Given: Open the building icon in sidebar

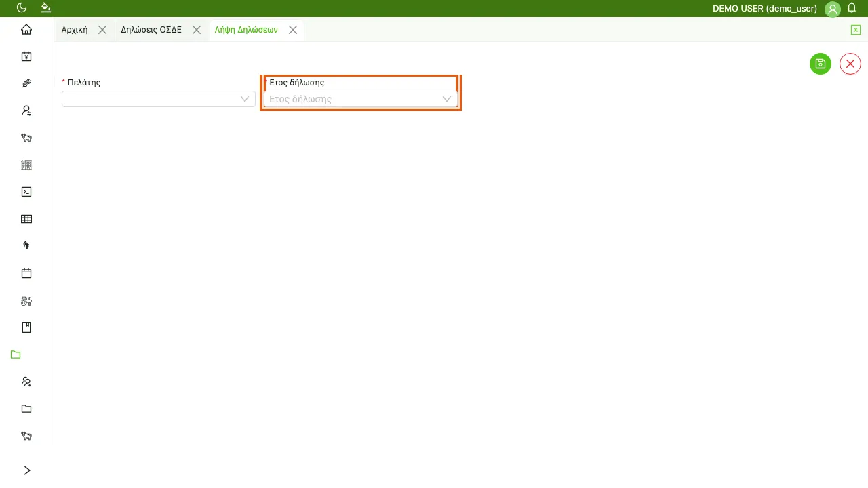Looking at the screenshot, I should [26, 165].
